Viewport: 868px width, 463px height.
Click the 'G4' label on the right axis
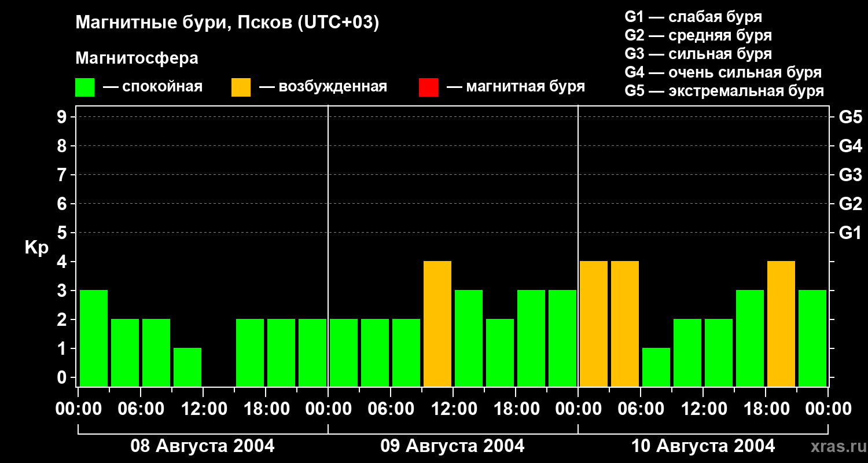tap(850, 146)
